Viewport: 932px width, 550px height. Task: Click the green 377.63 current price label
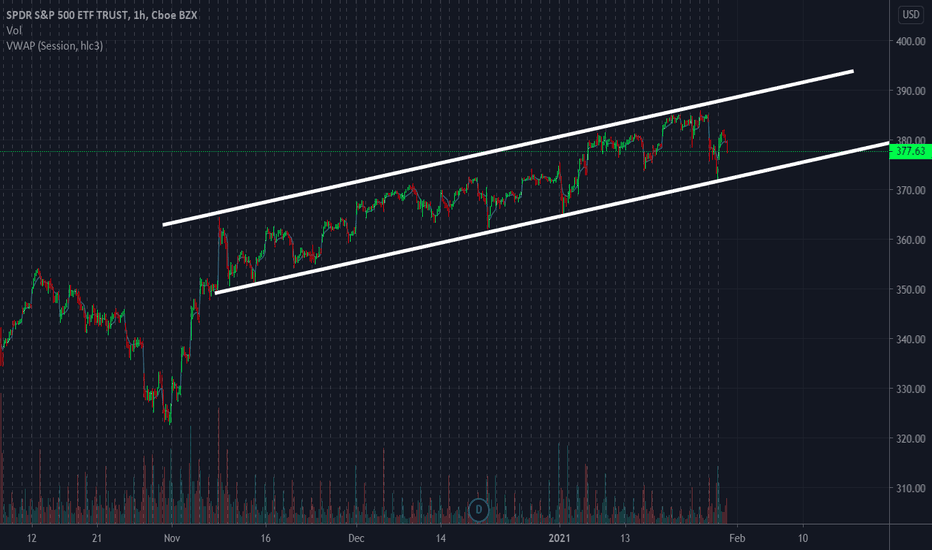pyautogui.click(x=911, y=151)
